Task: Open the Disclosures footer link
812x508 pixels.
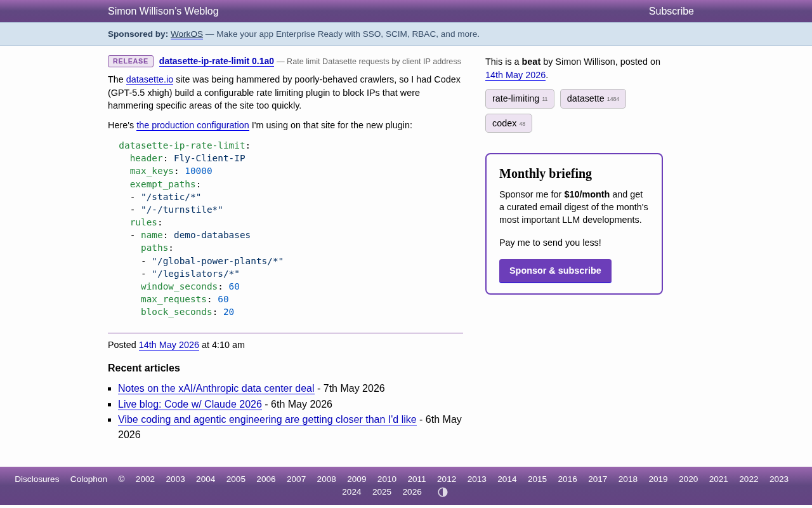Action: pyautogui.click(x=37, y=479)
